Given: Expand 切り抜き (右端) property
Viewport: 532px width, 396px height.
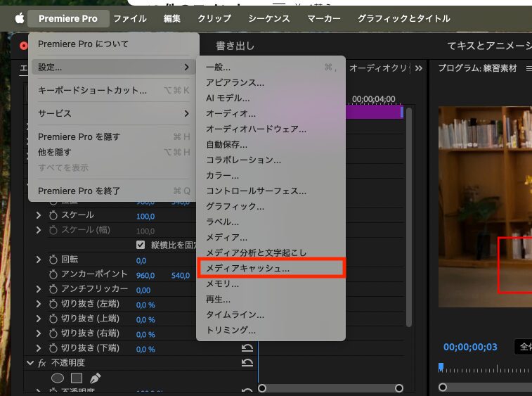Looking at the screenshot, I should [x=39, y=333].
